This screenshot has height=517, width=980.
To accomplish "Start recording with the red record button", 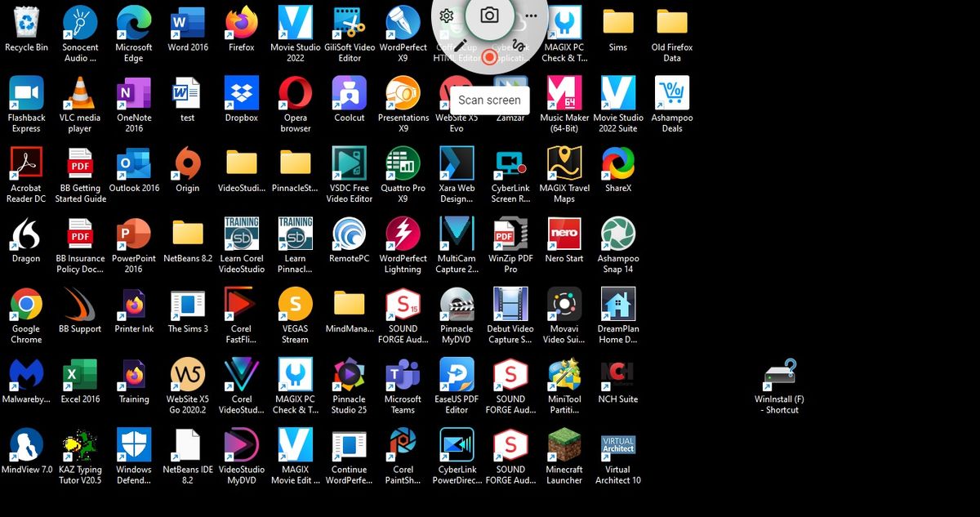I will pyautogui.click(x=489, y=58).
